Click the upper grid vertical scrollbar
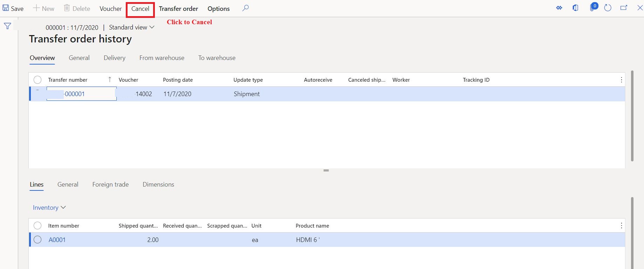Screen dimensions: 644x269 [632, 116]
